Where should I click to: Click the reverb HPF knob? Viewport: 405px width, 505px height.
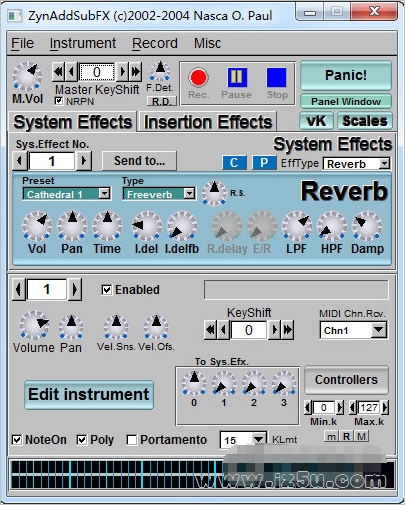[x=332, y=226]
